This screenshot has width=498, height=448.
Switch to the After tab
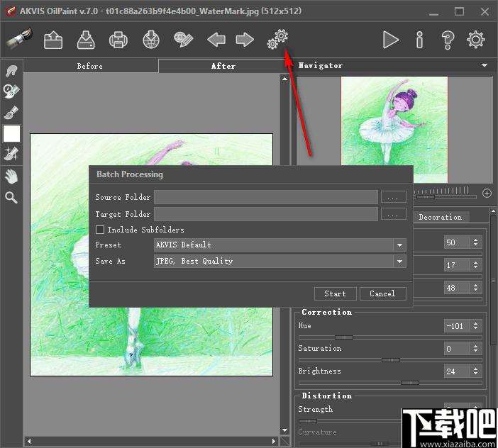tap(223, 66)
